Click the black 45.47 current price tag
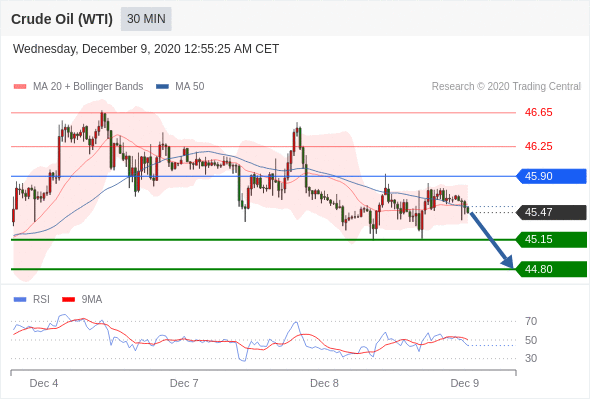Screen dimensions: 590x400 click(x=551, y=212)
